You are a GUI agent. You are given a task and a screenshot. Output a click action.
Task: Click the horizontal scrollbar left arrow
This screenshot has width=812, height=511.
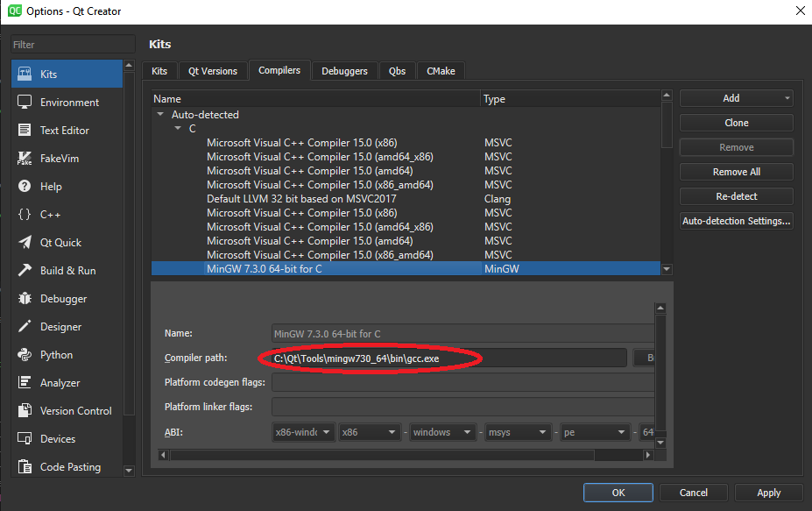(163, 455)
